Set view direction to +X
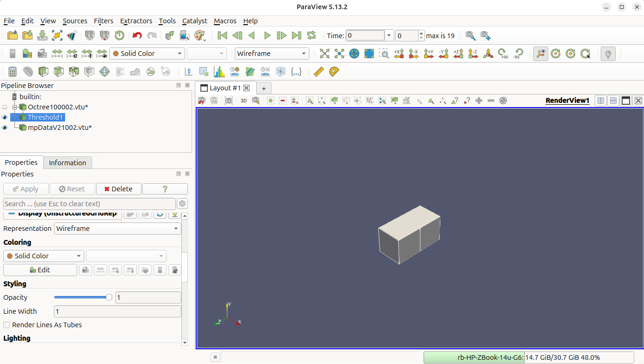The image size is (644, 364). pos(399,54)
